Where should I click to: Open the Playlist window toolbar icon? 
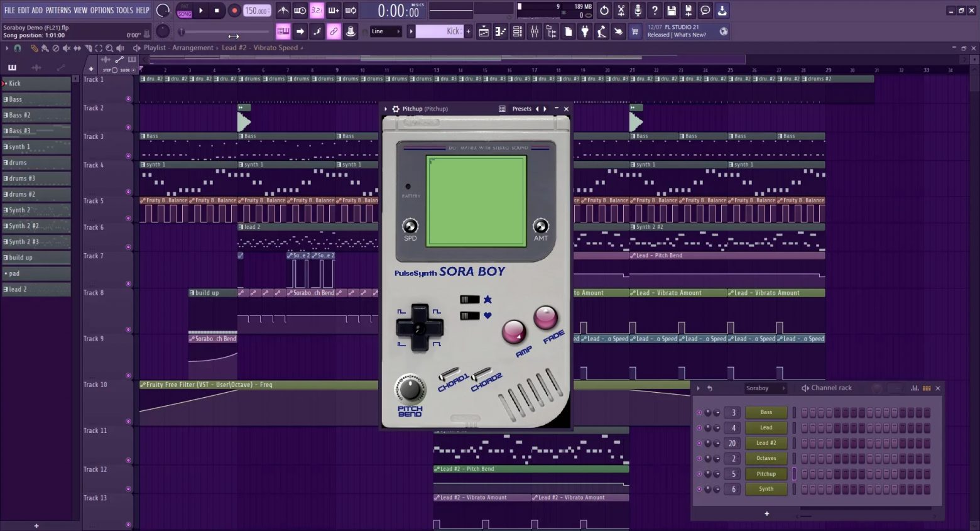(484, 31)
